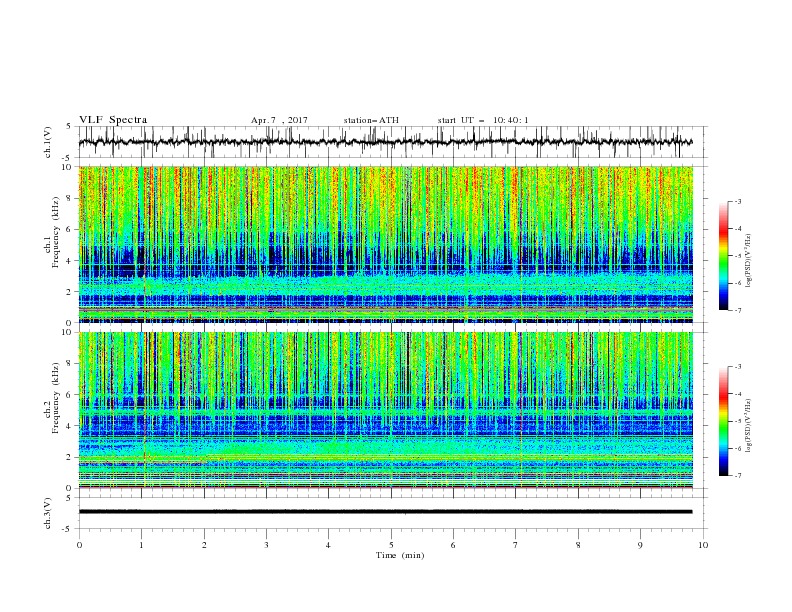Click the ch.2 spectrogram panel

[386, 410]
